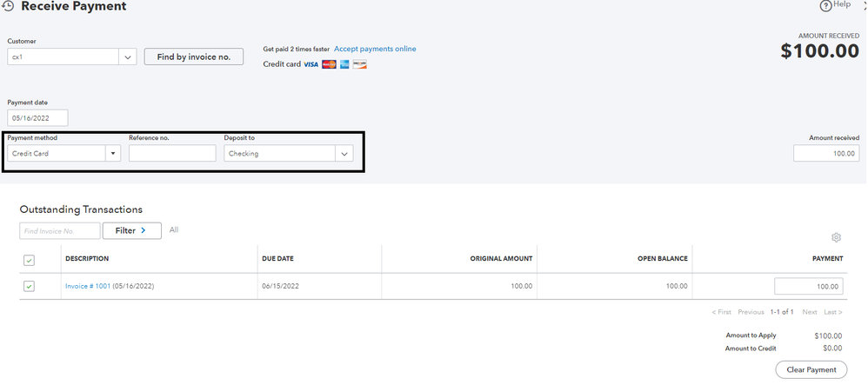Click Find by invoice no. button

194,57
